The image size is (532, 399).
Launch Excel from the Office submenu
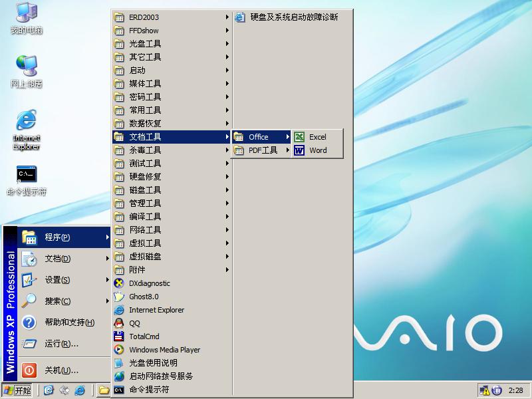317,137
